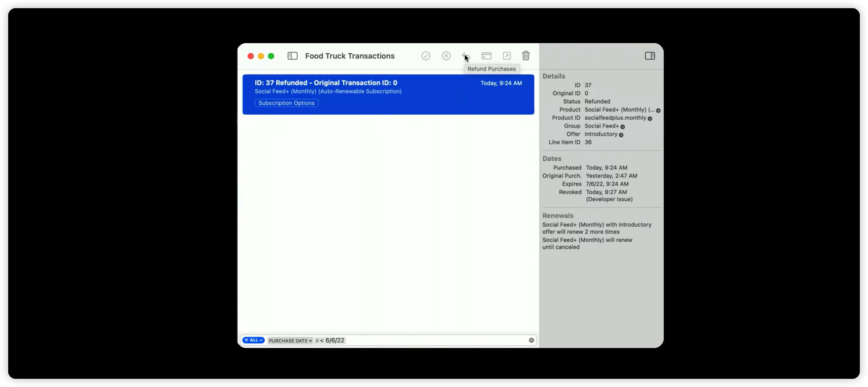868x387 pixels.
Task: Click the product ID socialfeedplus.monthly text
Action: point(615,118)
